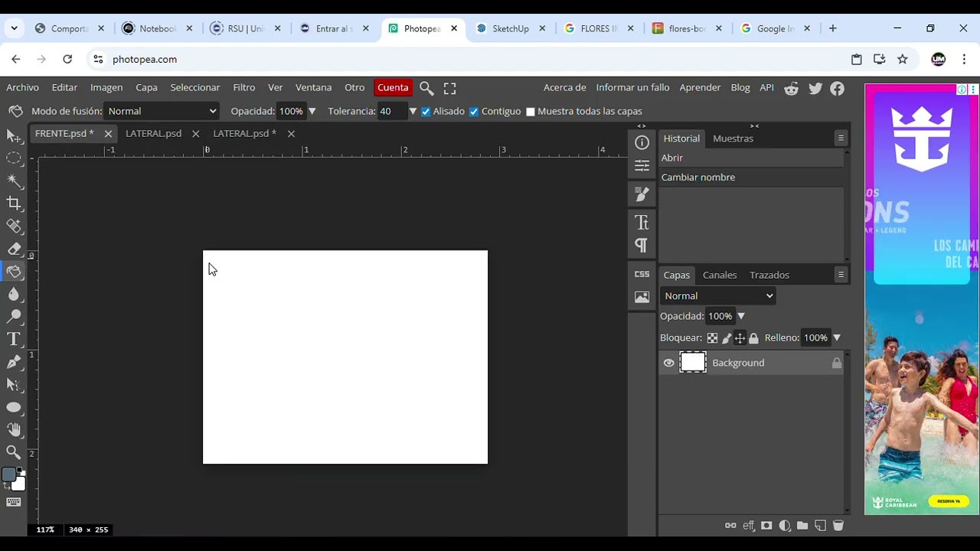The height and width of the screenshot is (551, 980).
Task: Open the Archivo menu
Action: [x=23, y=87]
